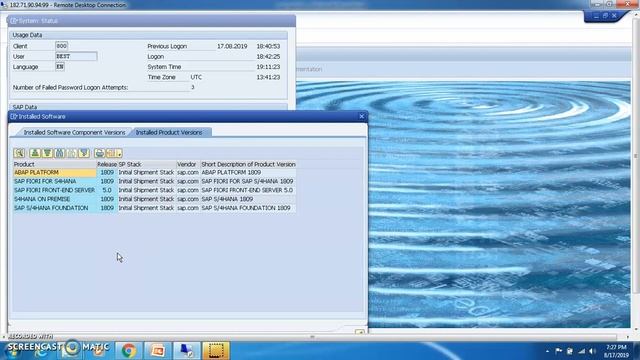This screenshot has width=640, height=360.
Task: Select the SAP S/4HANA FOUNDATION row
Action: (55, 208)
